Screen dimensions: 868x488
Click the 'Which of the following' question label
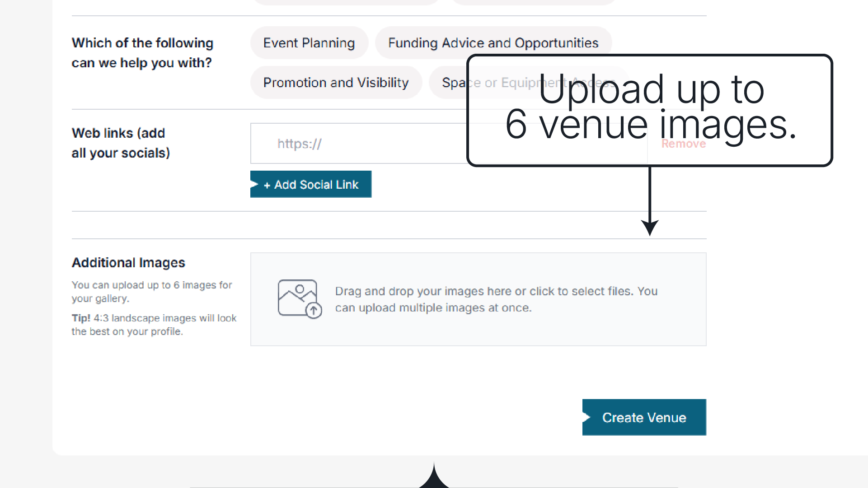(x=142, y=53)
